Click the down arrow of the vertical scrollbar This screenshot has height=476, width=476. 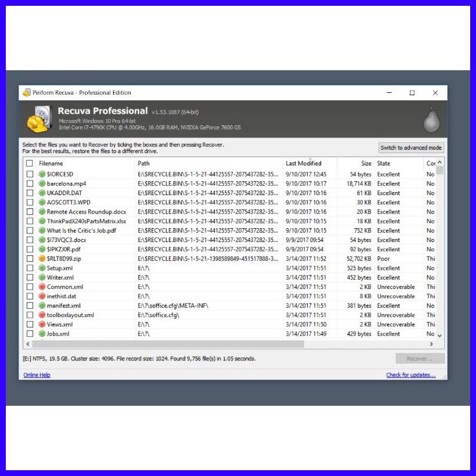click(x=440, y=335)
